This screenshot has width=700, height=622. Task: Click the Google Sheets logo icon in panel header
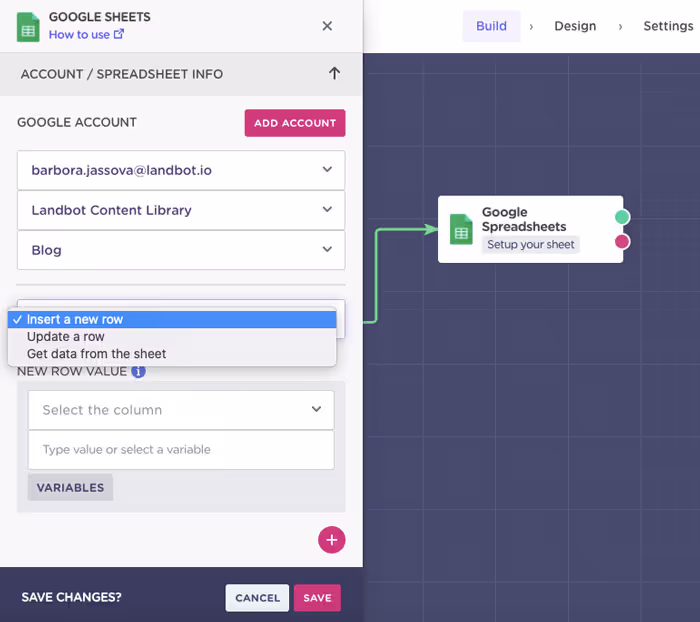click(28, 27)
